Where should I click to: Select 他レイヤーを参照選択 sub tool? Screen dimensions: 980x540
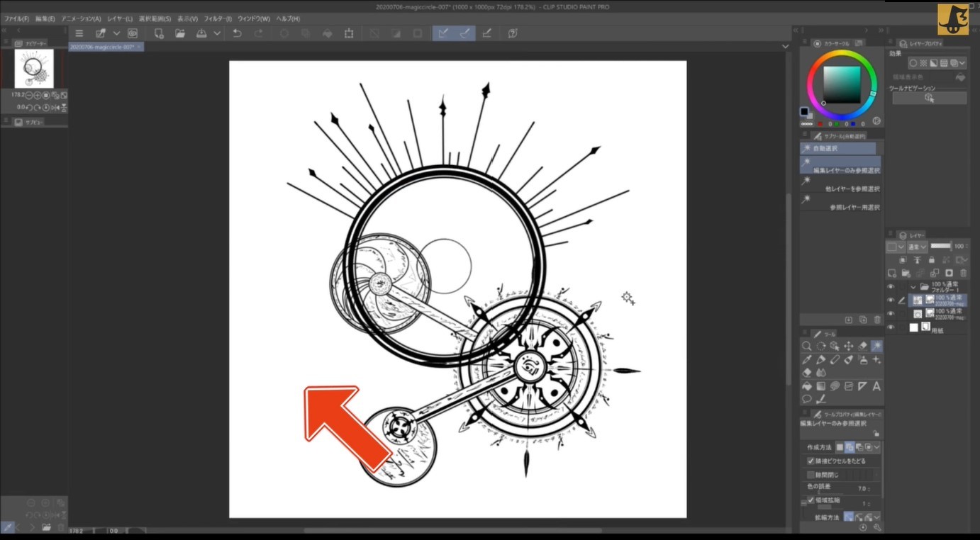[840, 184]
